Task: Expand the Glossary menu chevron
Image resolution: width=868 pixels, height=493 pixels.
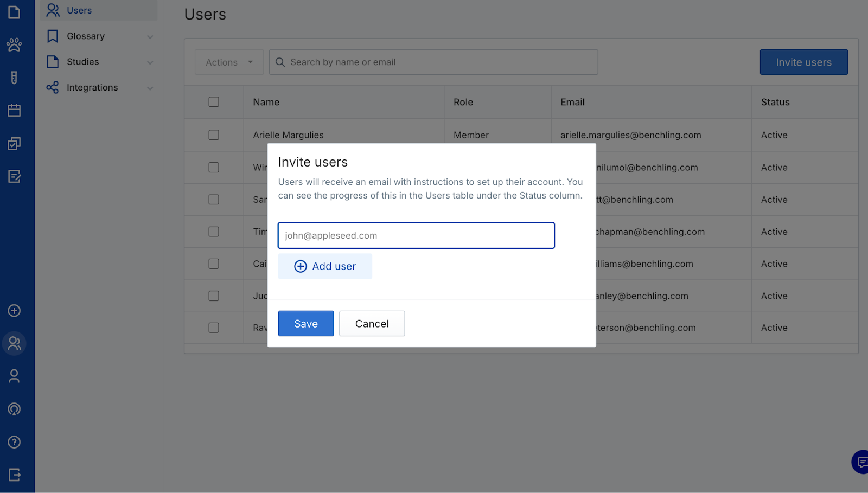Action: (150, 37)
